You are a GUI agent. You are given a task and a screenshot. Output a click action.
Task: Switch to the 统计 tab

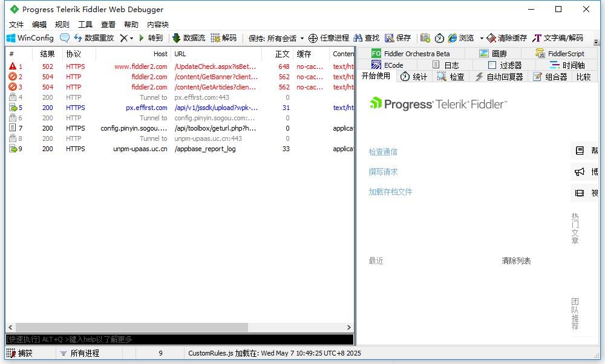tap(414, 77)
